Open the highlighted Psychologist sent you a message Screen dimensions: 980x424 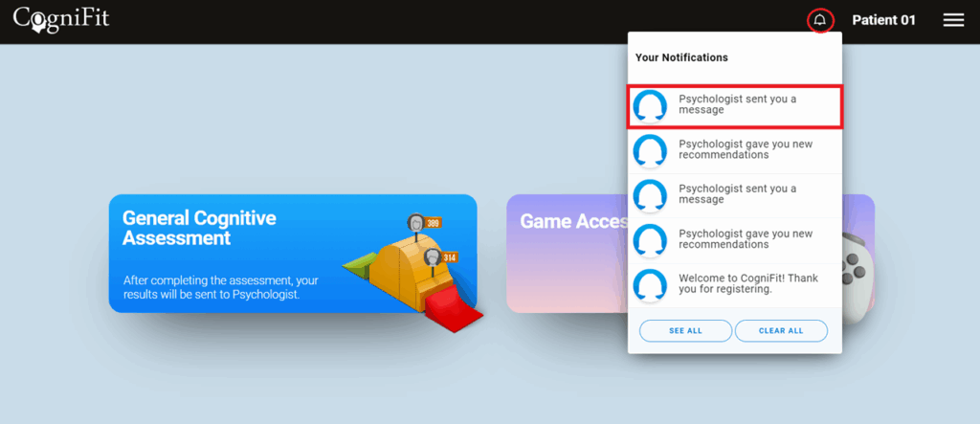[x=735, y=107]
